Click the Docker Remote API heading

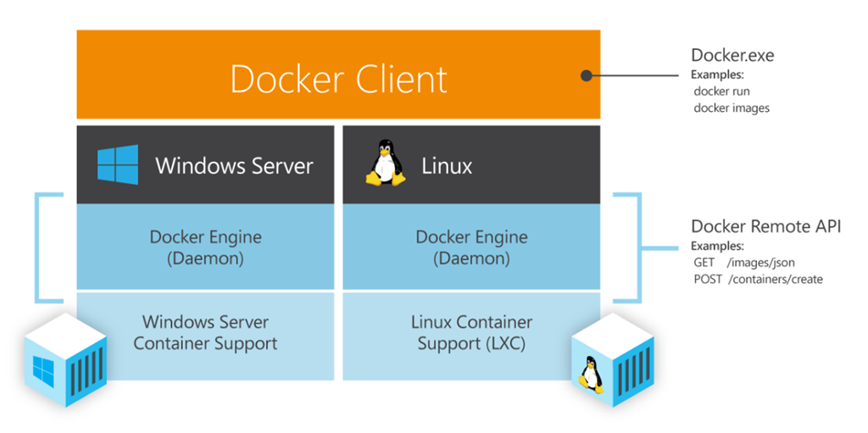click(x=765, y=226)
